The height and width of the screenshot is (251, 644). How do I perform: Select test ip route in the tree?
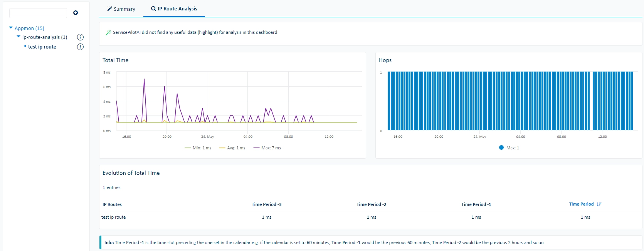[x=42, y=47]
